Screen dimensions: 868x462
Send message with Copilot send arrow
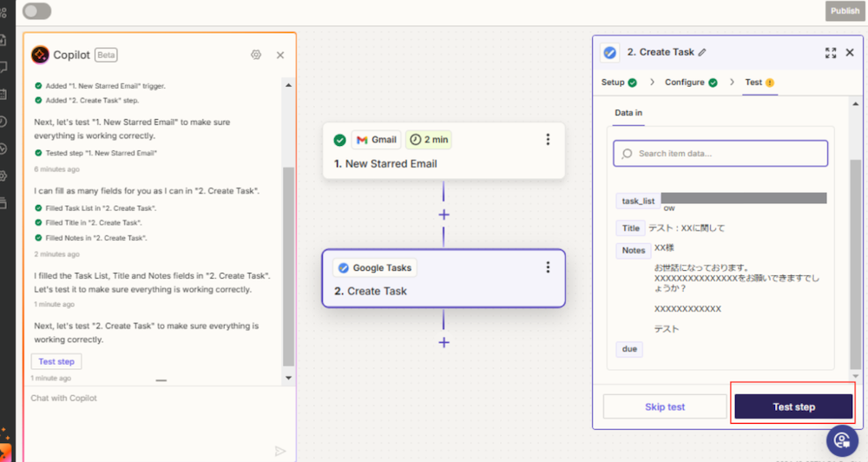280,451
